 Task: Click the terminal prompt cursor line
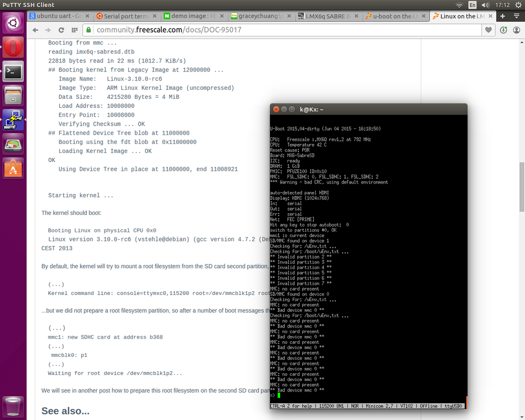point(275,395)
